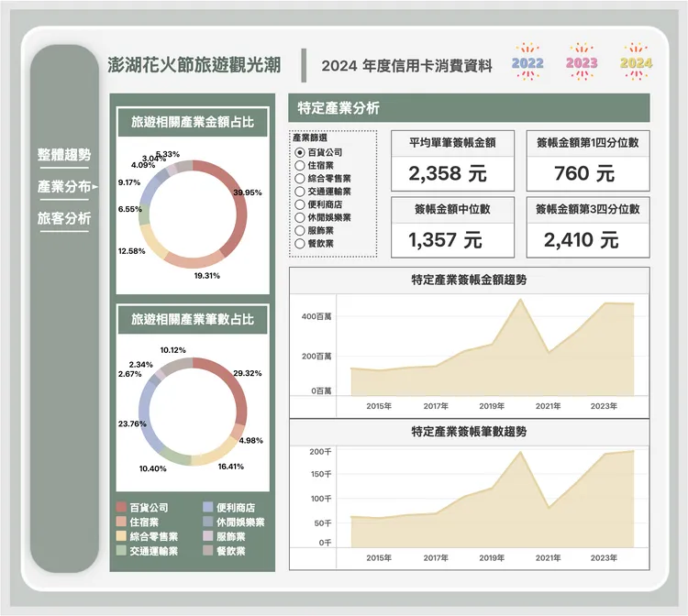Click the 16.41% count donut label
688x616 pixels.
click(x=231, y=467)
